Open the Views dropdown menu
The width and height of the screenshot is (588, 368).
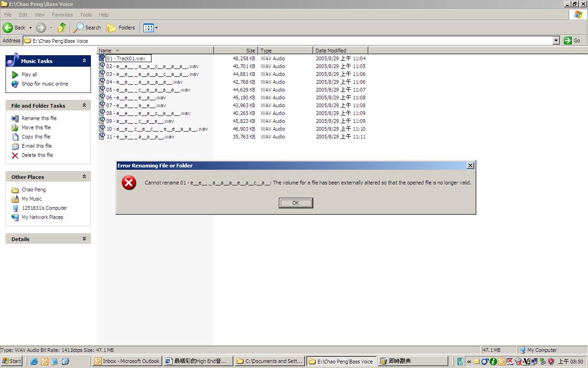(156, 28)
